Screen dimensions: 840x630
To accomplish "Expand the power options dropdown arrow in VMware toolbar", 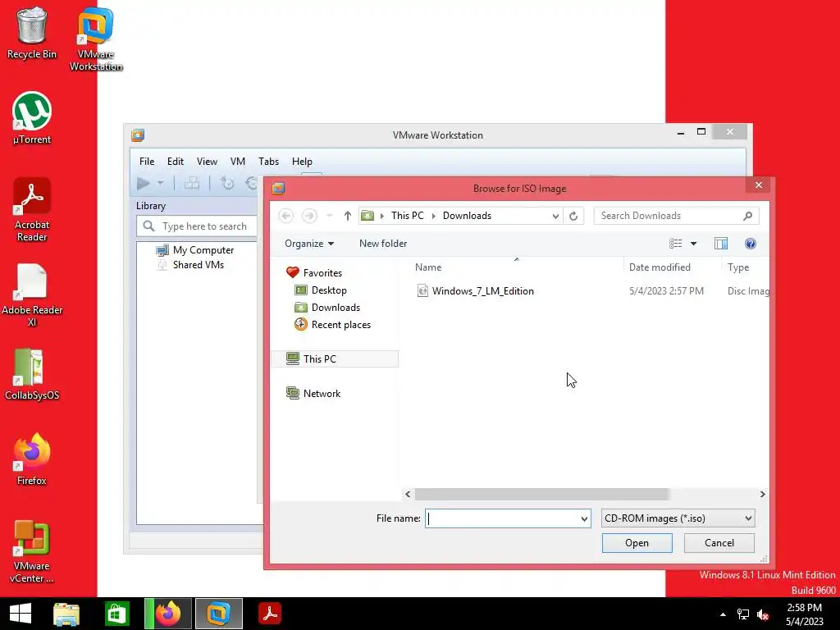I will [160, 184].
